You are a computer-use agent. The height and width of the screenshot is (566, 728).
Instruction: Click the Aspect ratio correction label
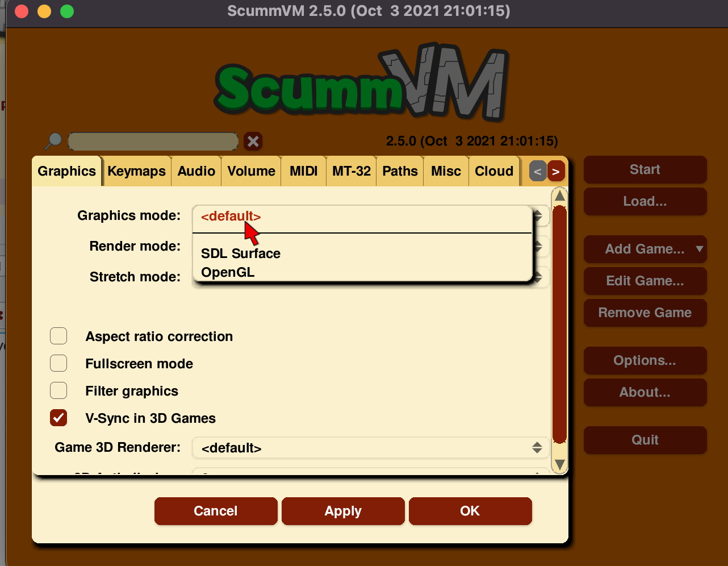(x=159, y=336)
